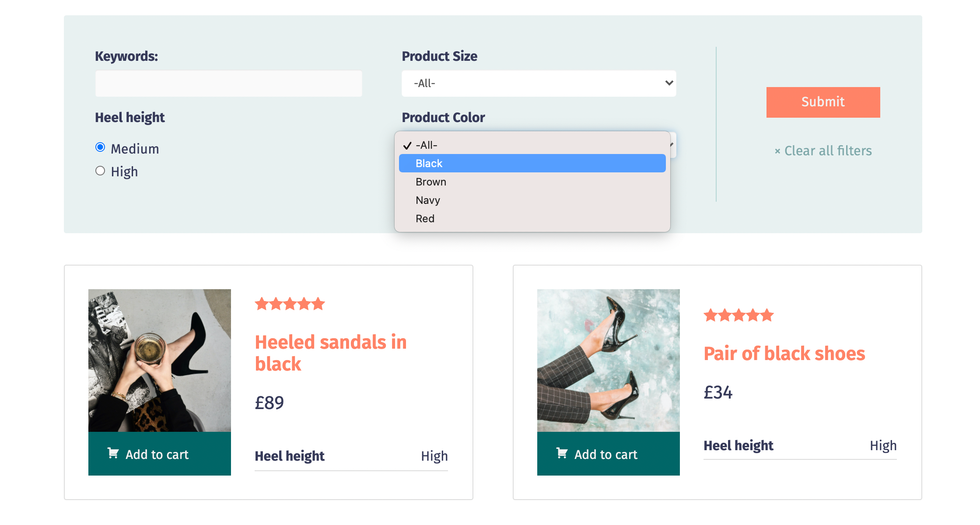
Task: Choose the -All- color option
Action: click(x=427, y=145)
